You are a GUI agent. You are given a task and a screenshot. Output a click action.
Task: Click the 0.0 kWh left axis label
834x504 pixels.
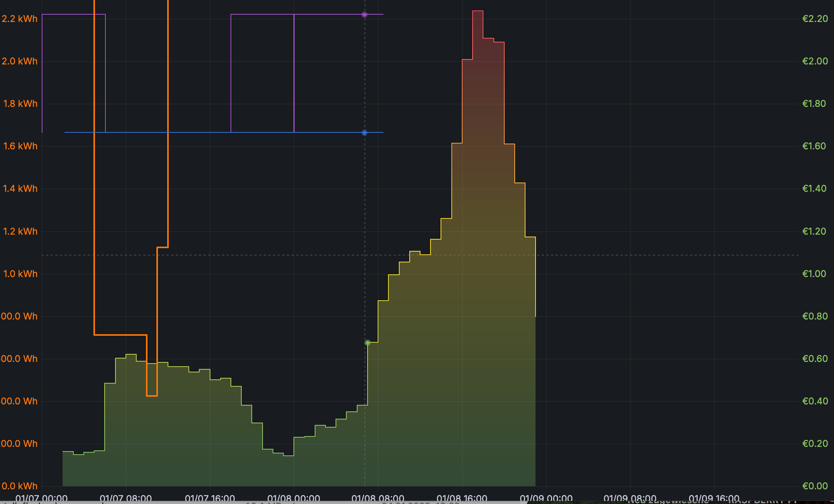pos(20,486)
